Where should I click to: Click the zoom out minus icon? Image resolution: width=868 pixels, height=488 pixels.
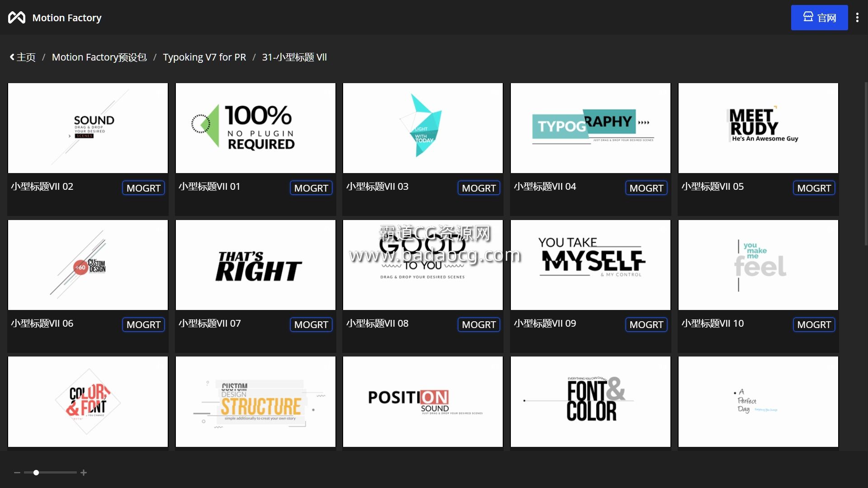[x=17, y=473]
